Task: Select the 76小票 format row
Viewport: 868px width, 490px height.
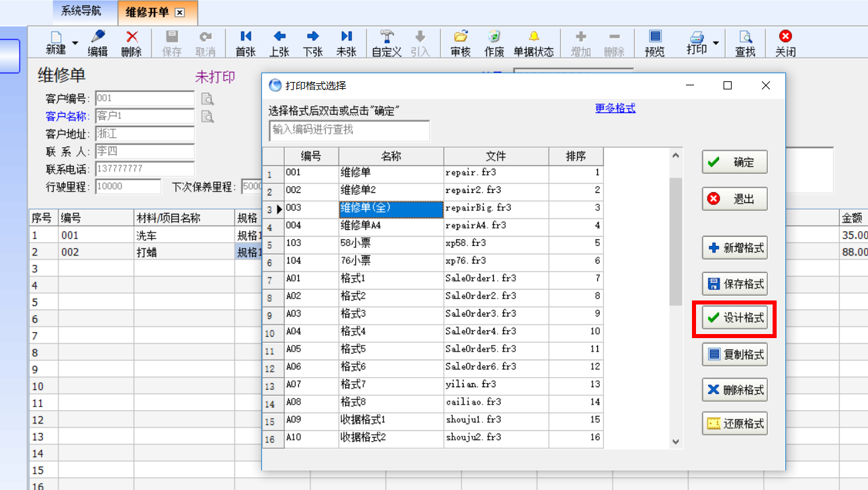Action: [433, 261]
